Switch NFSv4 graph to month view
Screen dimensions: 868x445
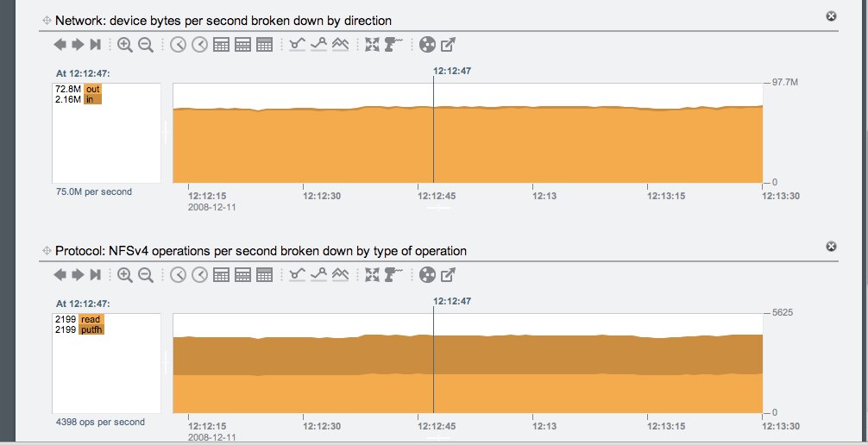tap(265, 275)
